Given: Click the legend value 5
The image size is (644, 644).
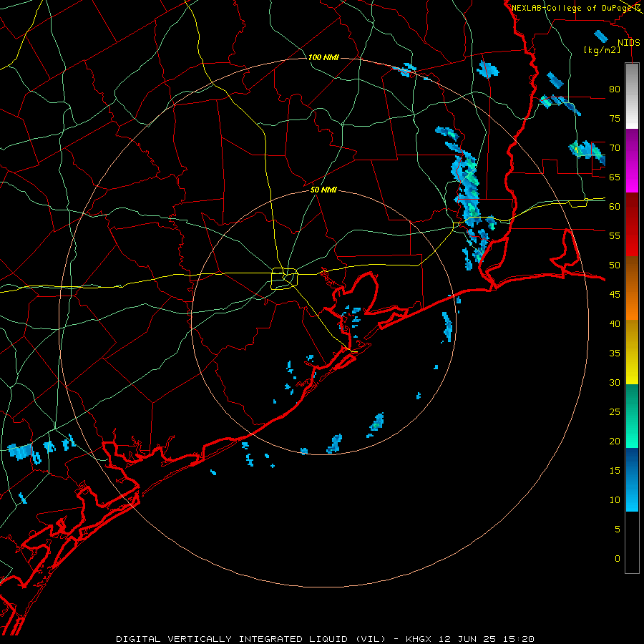Looking at the screenshot, I should (x=618, y=529).
